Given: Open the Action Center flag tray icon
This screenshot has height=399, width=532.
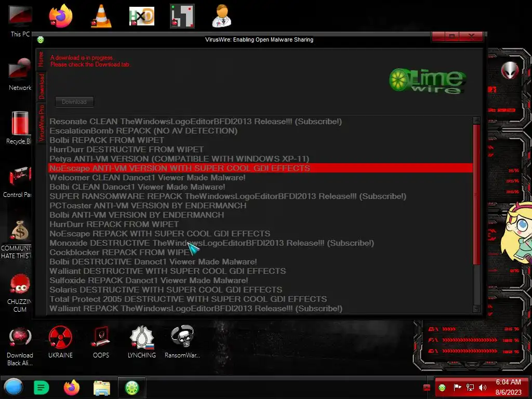Looking at the screenshot, I should (457, 387).
